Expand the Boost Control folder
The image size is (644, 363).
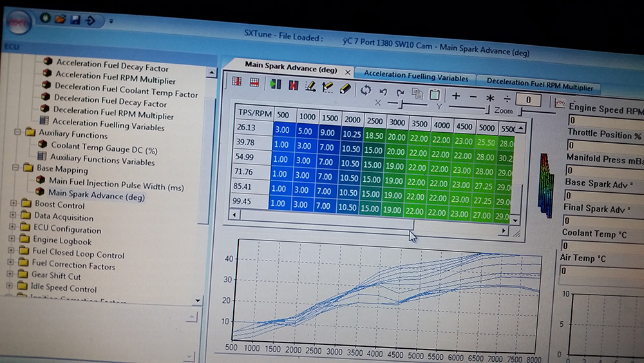pyautogui.click(x=13, y=203)
